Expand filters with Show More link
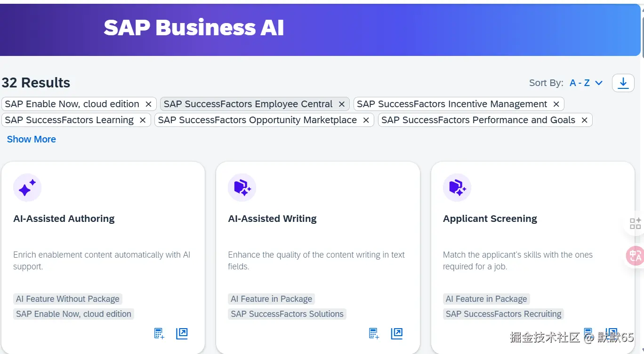Screen dimensions: 644x354 [x=32, y=139]
